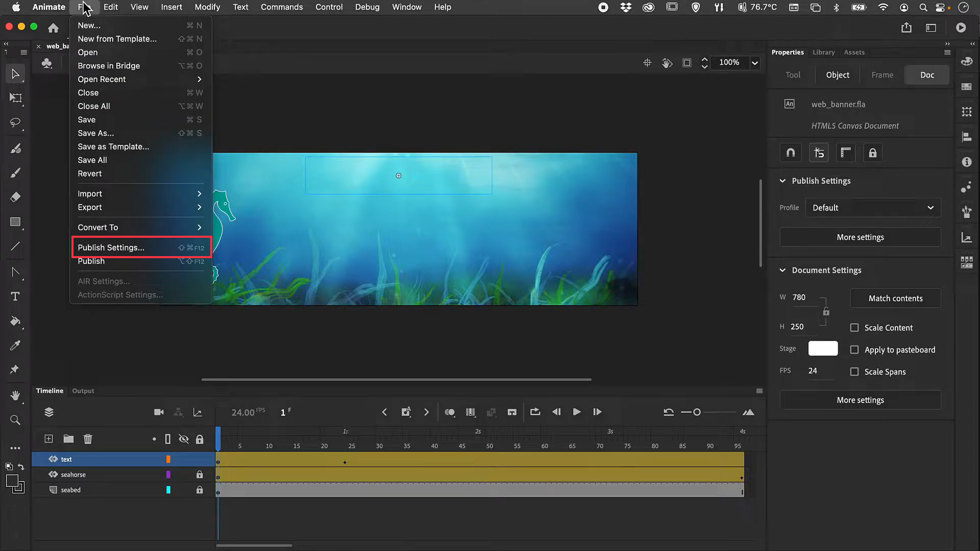Open the zoom percentage dropdown
This screenshot has height=551, width=980.
(755, 63)
